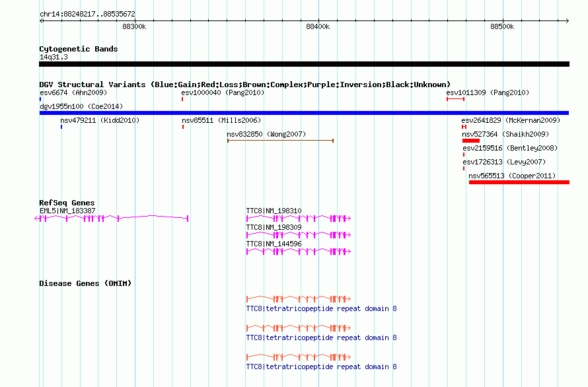The height and width of the screenshot is (387, 588).
Task: Click the black 14q31.3 cytogenetic band bar
Action: [x=304, y=64]
